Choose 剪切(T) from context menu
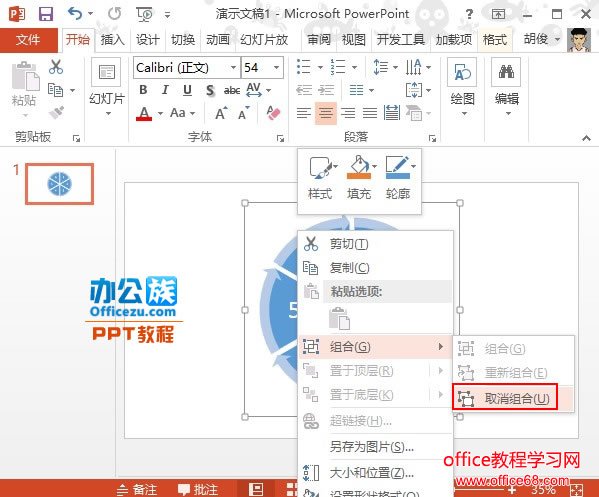The width and height of the screenshot is (599, 497). (x=375, y=244)
